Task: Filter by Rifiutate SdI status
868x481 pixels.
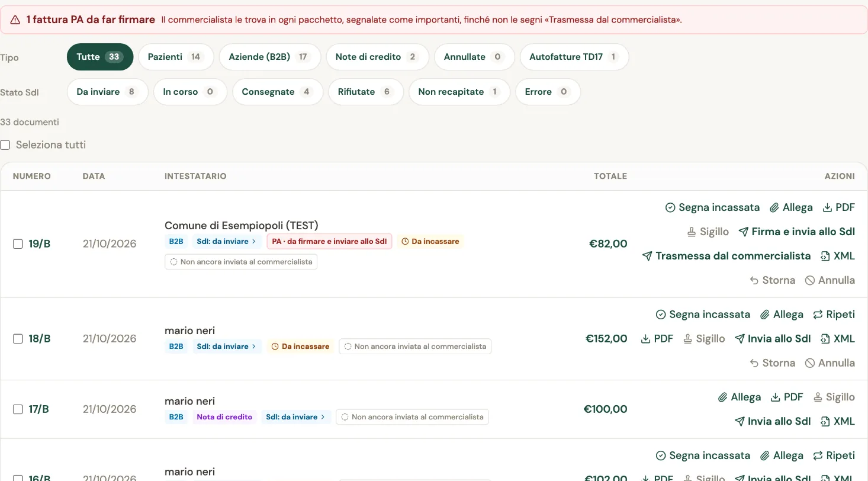Action: [x=366, y=92]
